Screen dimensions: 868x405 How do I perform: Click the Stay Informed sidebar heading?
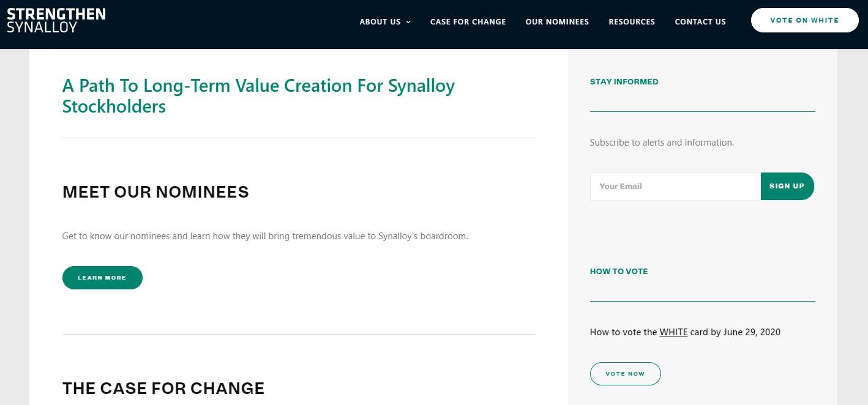[x=624, y=82]
